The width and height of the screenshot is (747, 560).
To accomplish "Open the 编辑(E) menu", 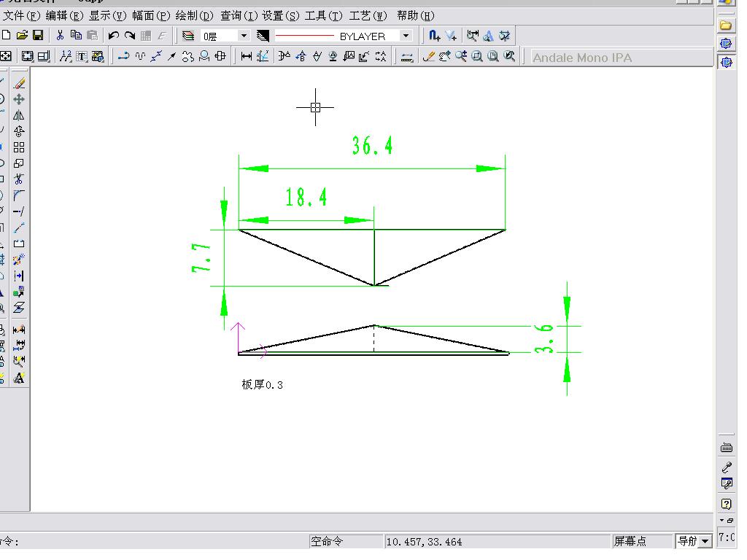I will [64, 16].
